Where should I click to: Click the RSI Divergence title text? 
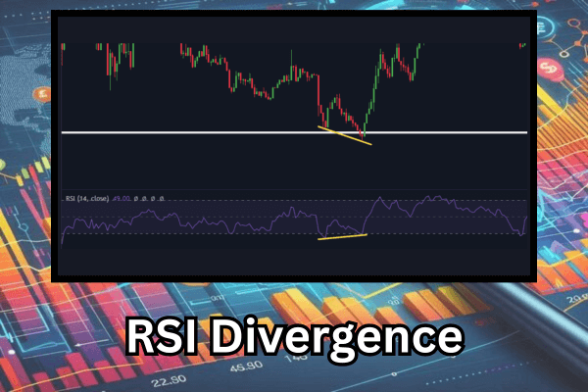click(x=294, y=338)
